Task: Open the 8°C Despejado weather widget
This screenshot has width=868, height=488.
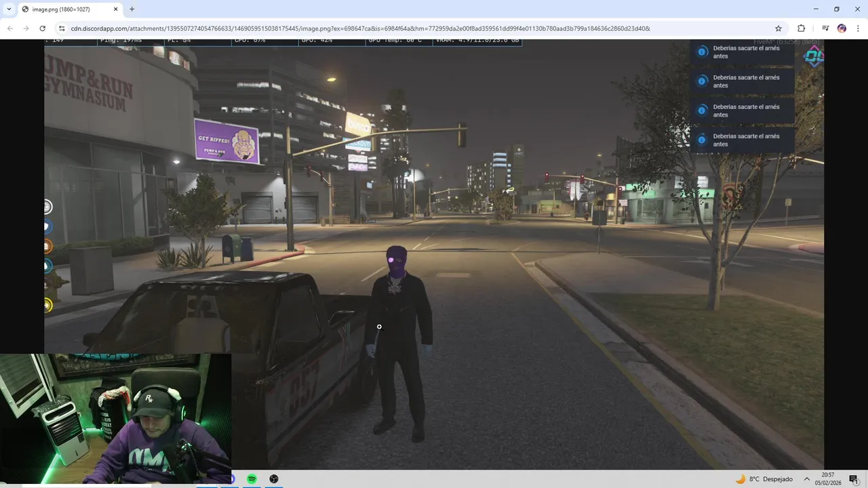Action: (764, 479)
